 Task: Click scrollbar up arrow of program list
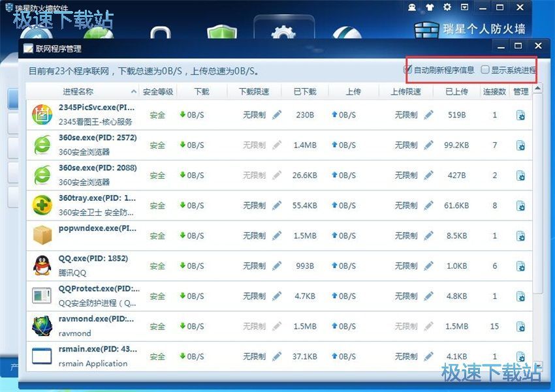coord(537,88)
